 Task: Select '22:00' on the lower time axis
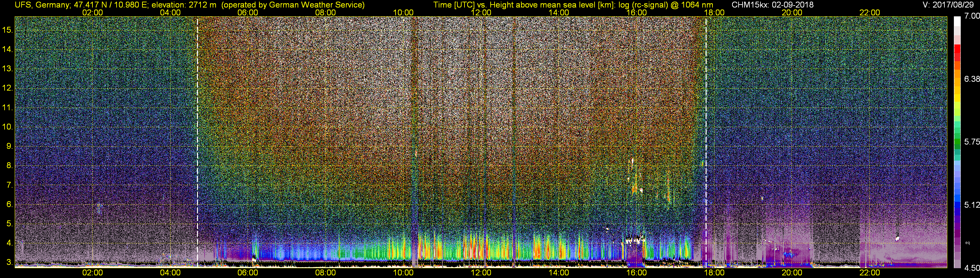click(x=870, y=273)
